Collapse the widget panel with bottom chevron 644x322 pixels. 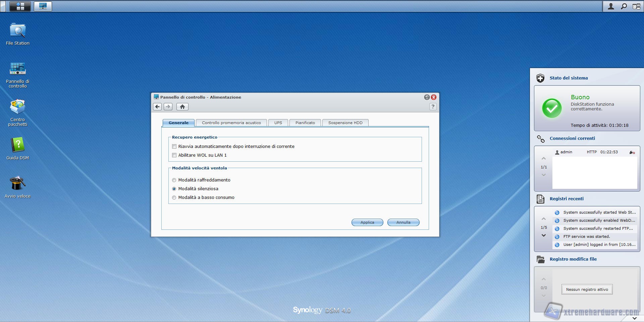coord(634,318)
